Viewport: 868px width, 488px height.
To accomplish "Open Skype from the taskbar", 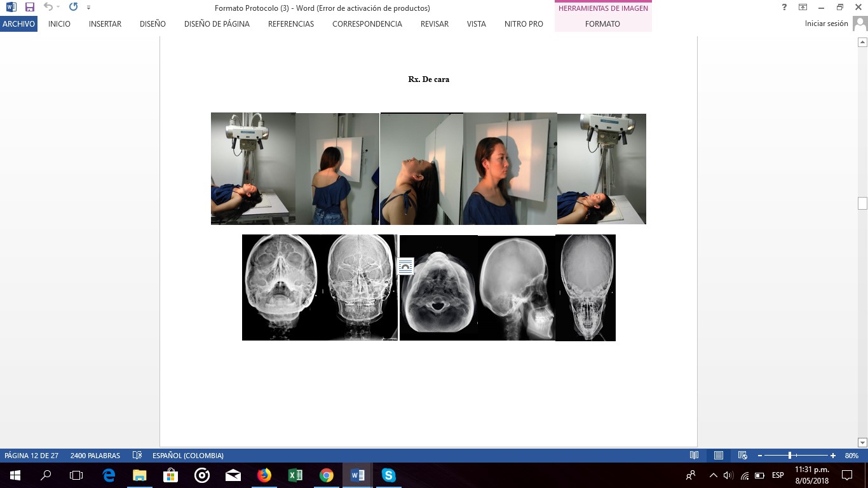I will pyautogui.click(x=388, y=475).
